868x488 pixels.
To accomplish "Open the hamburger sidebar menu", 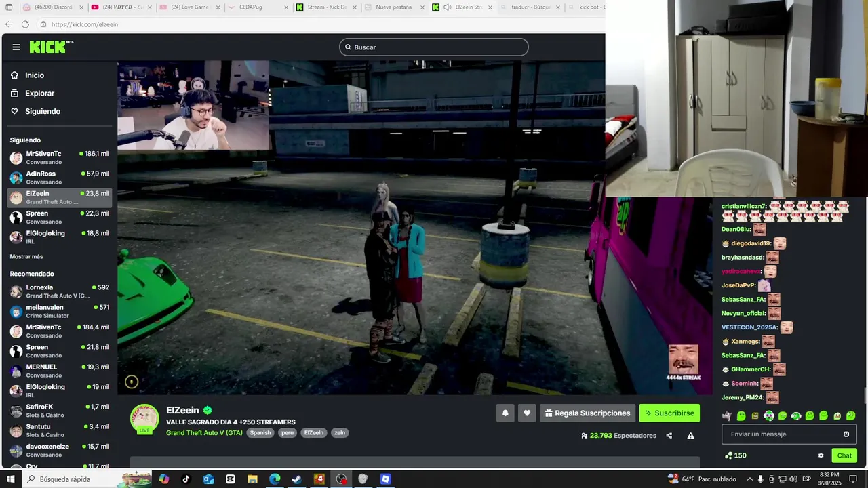I will (16, 47).
